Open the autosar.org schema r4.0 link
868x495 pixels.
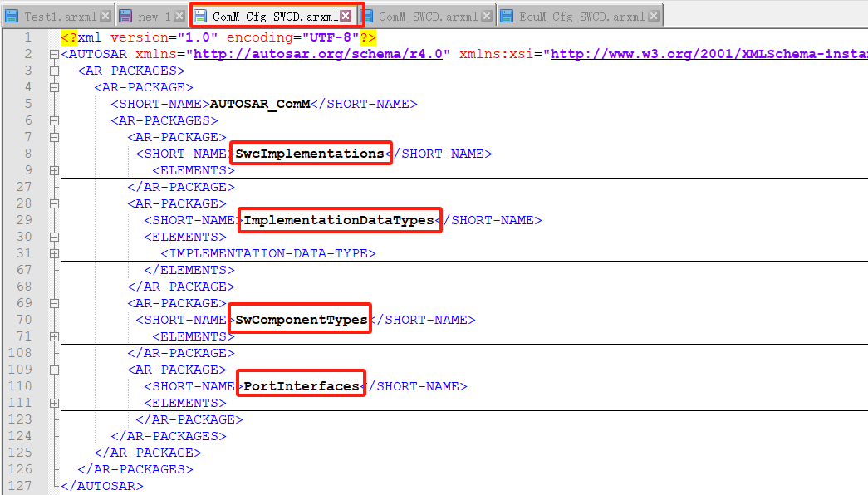(318, 54)
